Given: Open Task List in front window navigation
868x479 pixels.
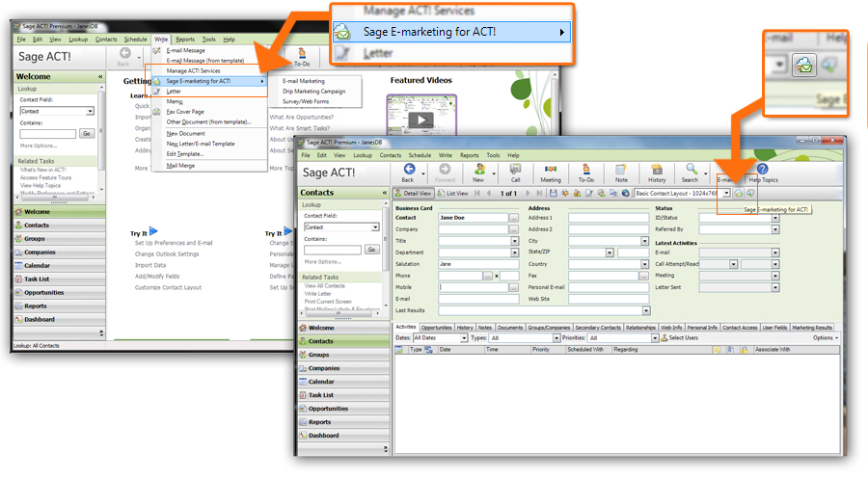Looking at the screenshot, I should tap(343, 395).
